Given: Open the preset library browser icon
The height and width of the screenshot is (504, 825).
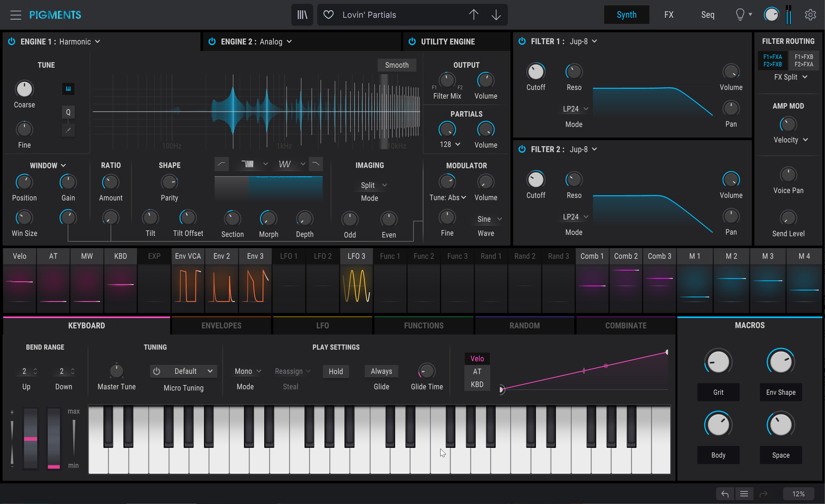Looking at the screenshot, I should (302, 15).
